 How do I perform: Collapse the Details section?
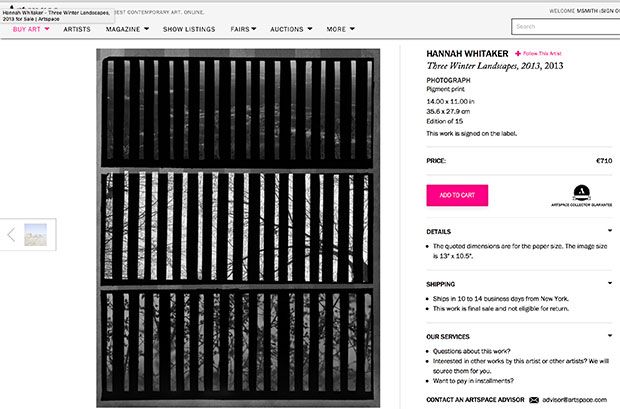610,231
